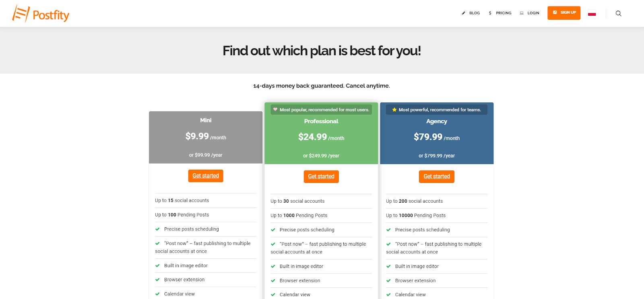Select the Professional plan green header
644x299 pixels.
tap(321, 133)
